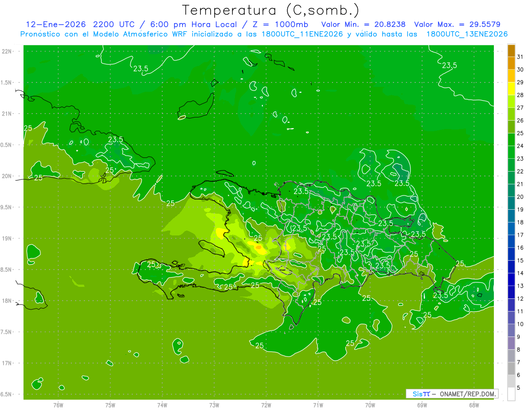The width and height of the screenshot is (532, 411).
Task: Click the '74W' longitude axis label
Action: point(162,405)
